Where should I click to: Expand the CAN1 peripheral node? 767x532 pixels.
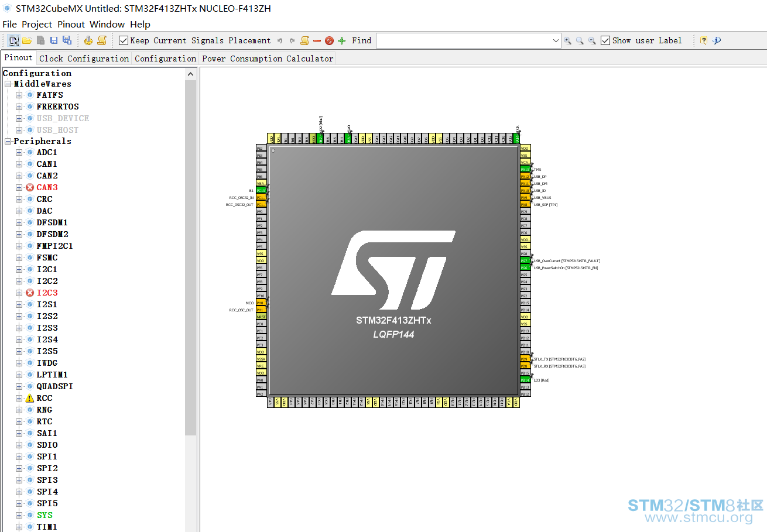(19, 164)
